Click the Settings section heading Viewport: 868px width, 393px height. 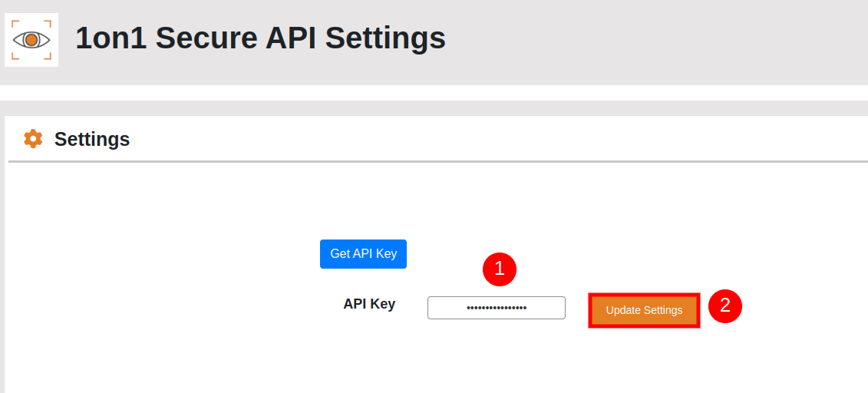pyautogui.click(x=92, y=139)
